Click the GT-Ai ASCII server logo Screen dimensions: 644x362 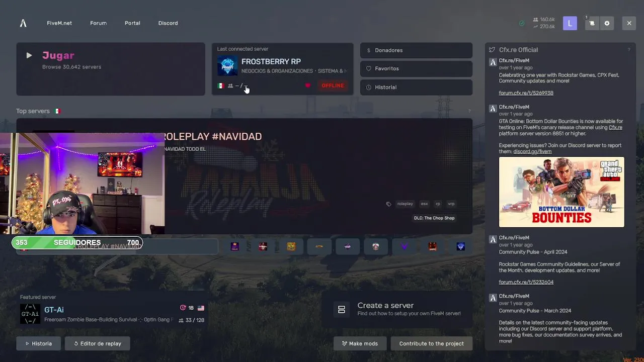click(x=30, y=314)
